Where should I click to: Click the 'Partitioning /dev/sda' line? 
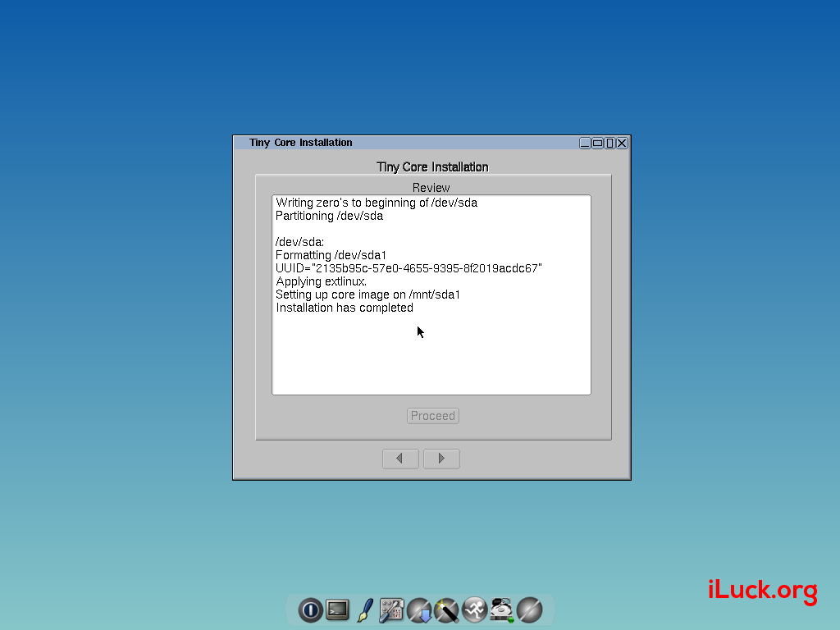[330, 216]
